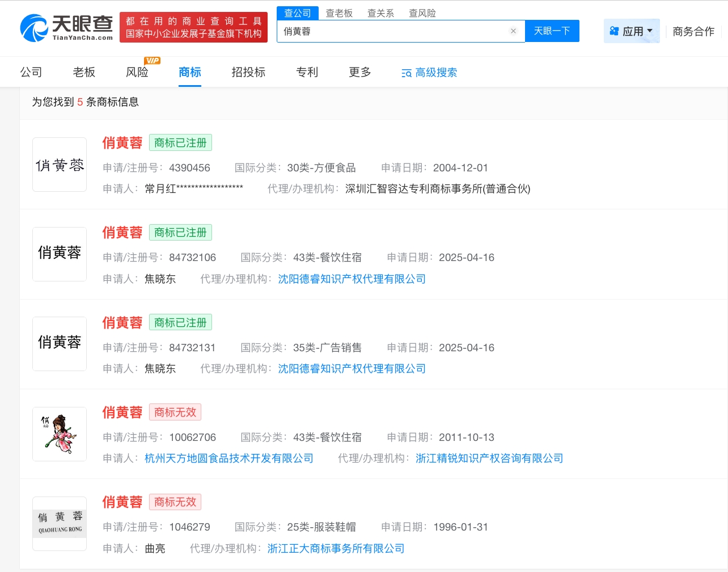Click 沈阳德睿知识产权代理有限公司 link for registration 84732131

coord(352,368)
